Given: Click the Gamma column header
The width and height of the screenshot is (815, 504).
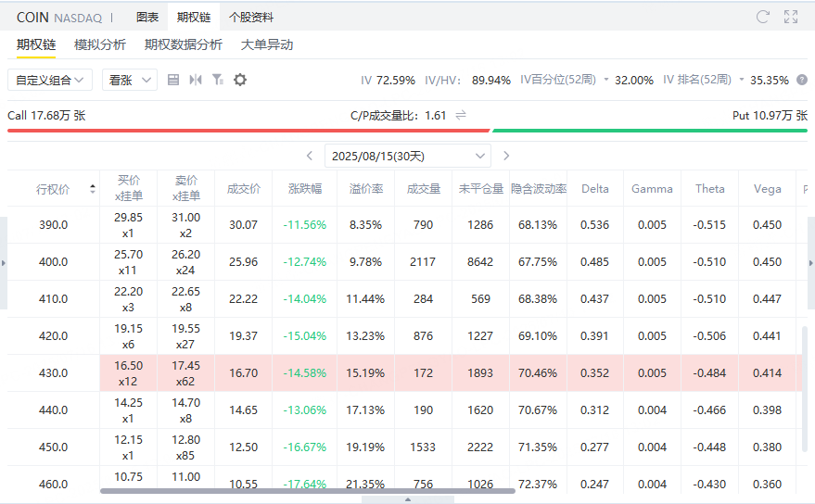Looking at the screenshot, I should point(652,189).
